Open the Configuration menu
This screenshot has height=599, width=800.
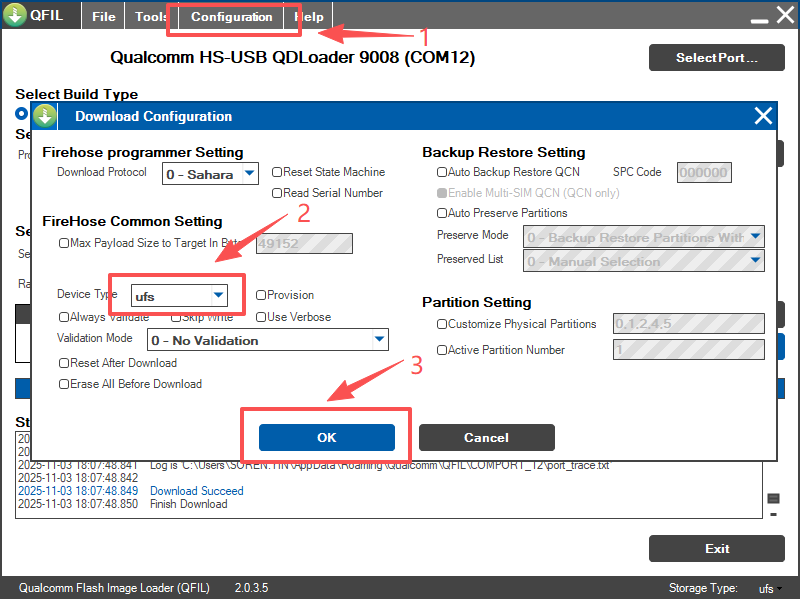click(x=231, y=17)
